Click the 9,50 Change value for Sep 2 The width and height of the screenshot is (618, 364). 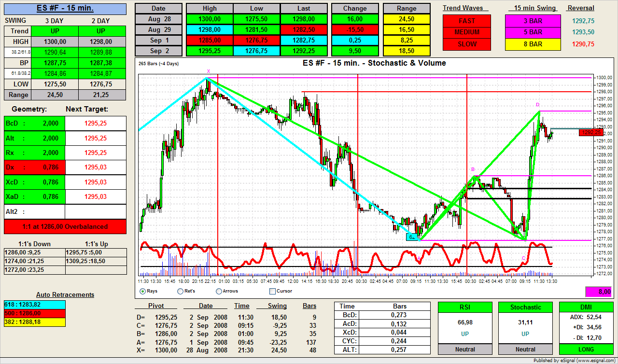click(355, 51)
